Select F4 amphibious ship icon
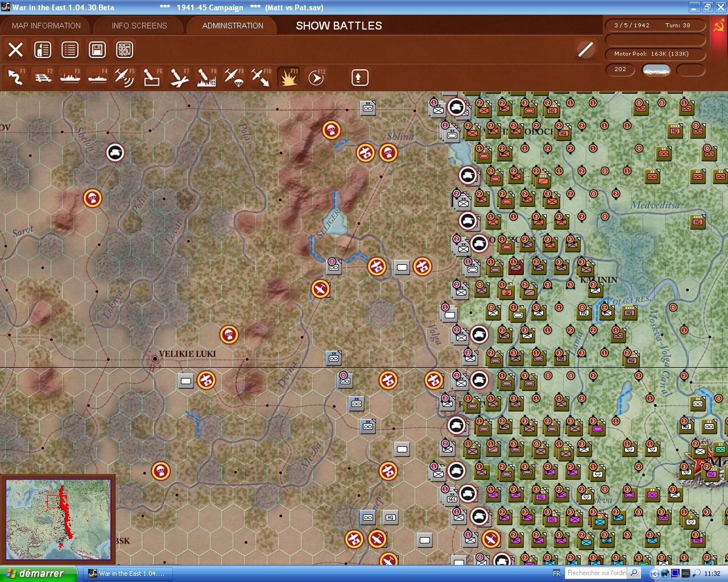This screenshot has width=728, height=582. click(x=97, y=77)
